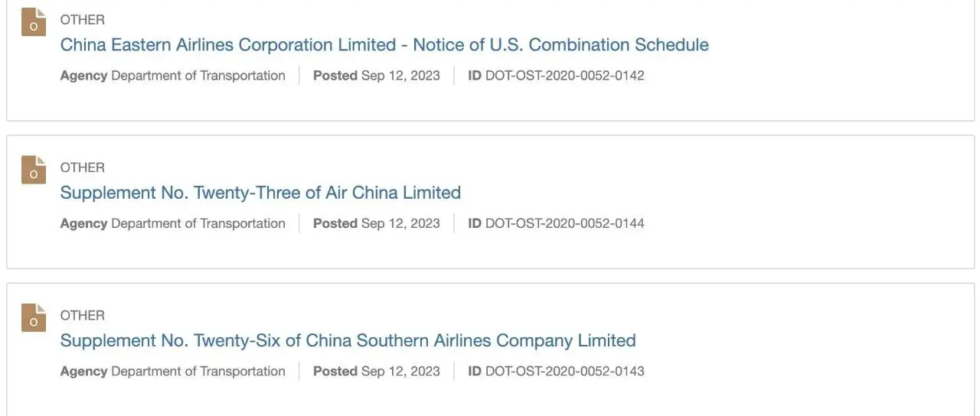
Task: Click Posted Sep 12, 2023 in China Southern card
Action: tap(377, 371)
